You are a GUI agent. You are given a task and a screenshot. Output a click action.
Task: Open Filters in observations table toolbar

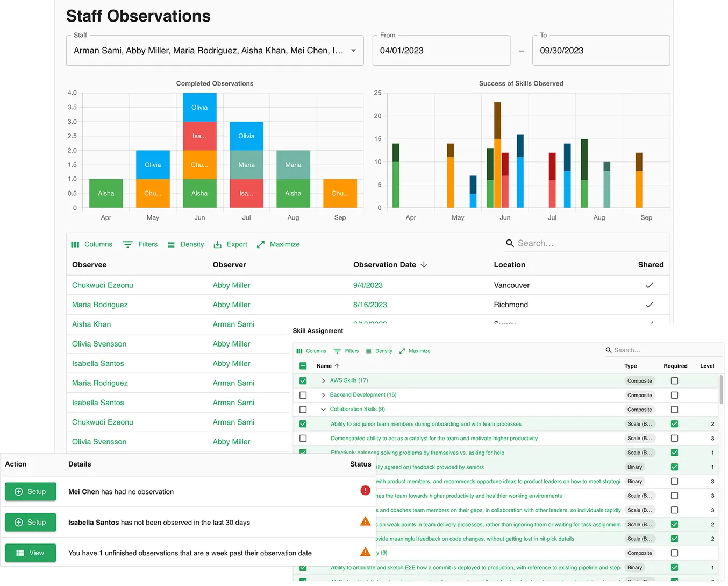(140, 244)
